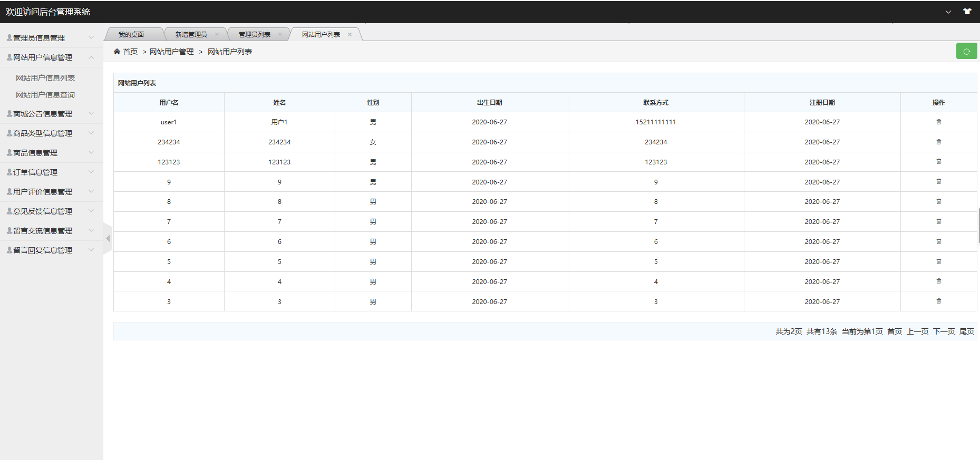980x460 pixels.
Task: Click the 注册日期 column header
Action: [822, 103]
